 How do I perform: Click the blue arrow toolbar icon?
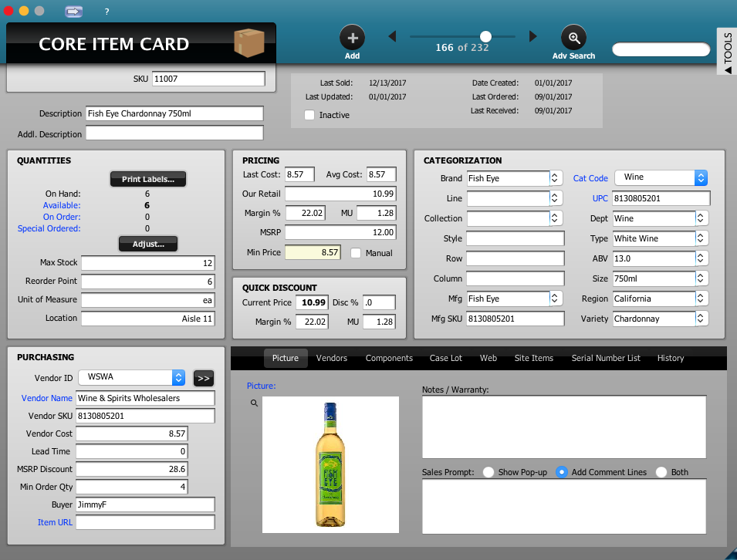(x=74, y=12)
